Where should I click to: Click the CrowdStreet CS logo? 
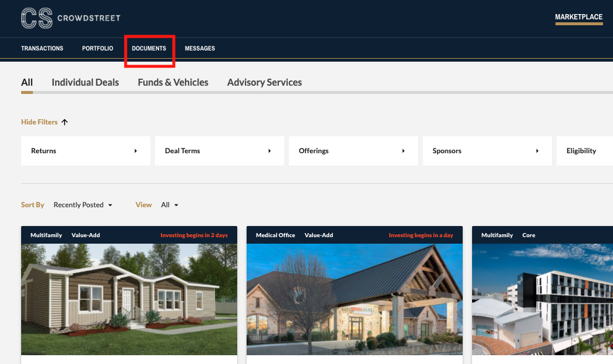click(x=37, y=18)
